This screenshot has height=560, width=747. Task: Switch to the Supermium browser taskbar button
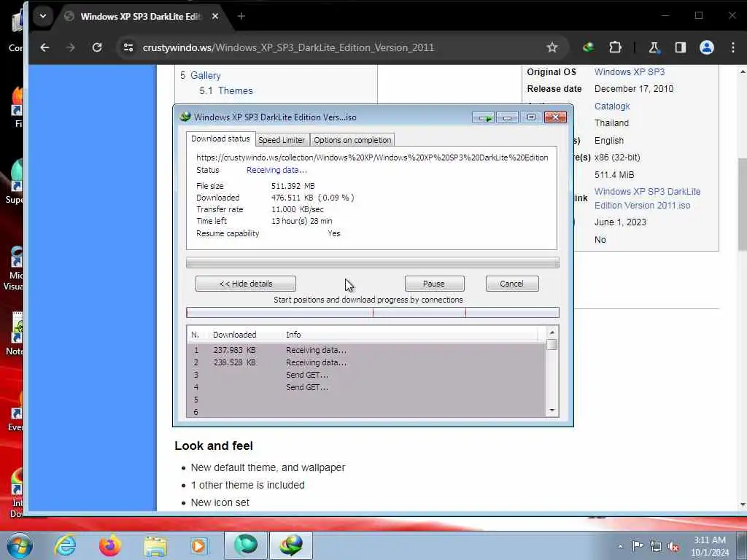(x=246, y=545)
